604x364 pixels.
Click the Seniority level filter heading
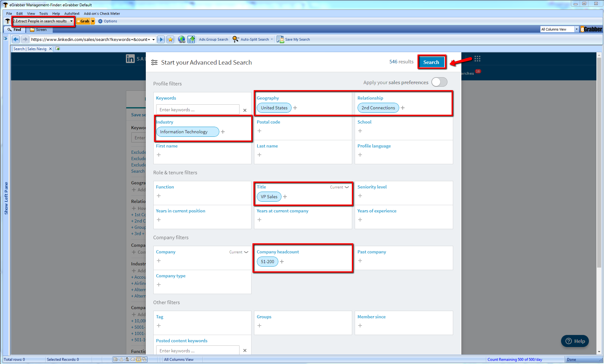coord(372,187)
